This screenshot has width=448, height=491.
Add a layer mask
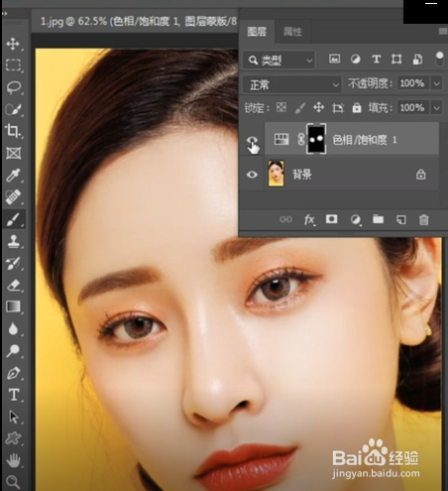(332, 219)
